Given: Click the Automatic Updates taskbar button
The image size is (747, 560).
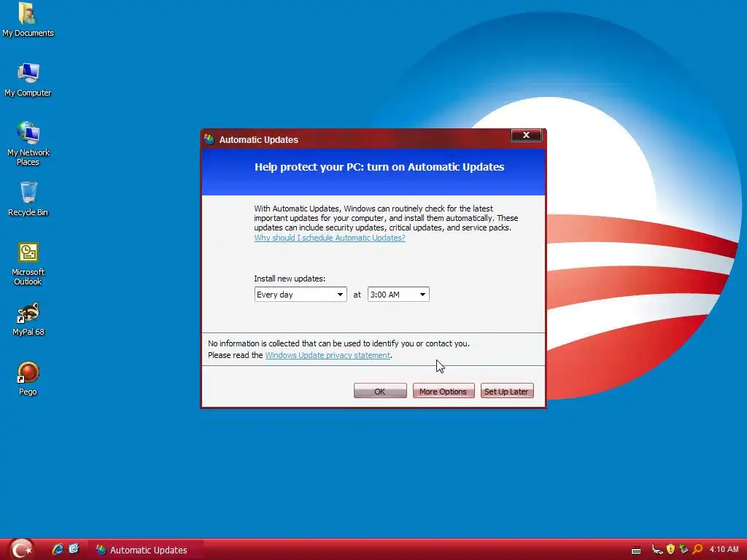Looking at the screenshot, I should pos(147,550).
